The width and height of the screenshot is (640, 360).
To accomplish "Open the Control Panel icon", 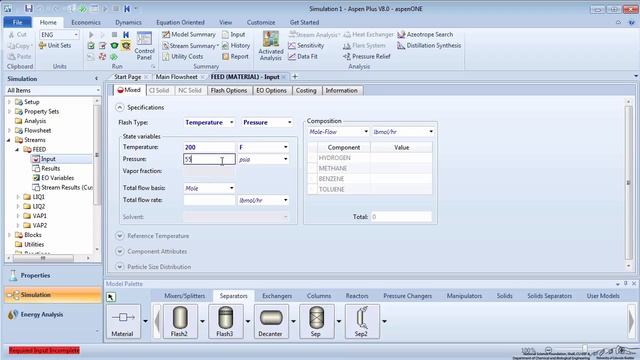I will coord(144,46).
